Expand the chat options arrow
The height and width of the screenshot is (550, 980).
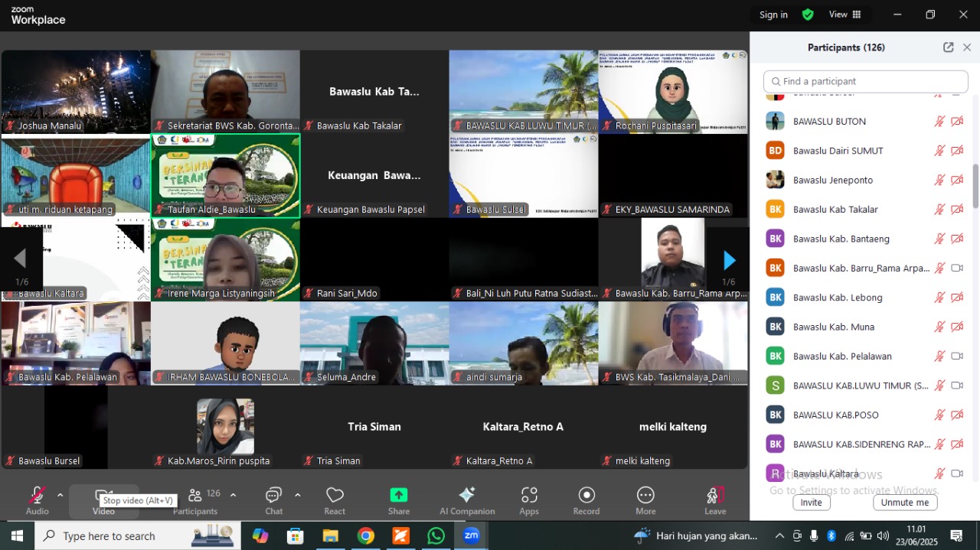(297, 494)
